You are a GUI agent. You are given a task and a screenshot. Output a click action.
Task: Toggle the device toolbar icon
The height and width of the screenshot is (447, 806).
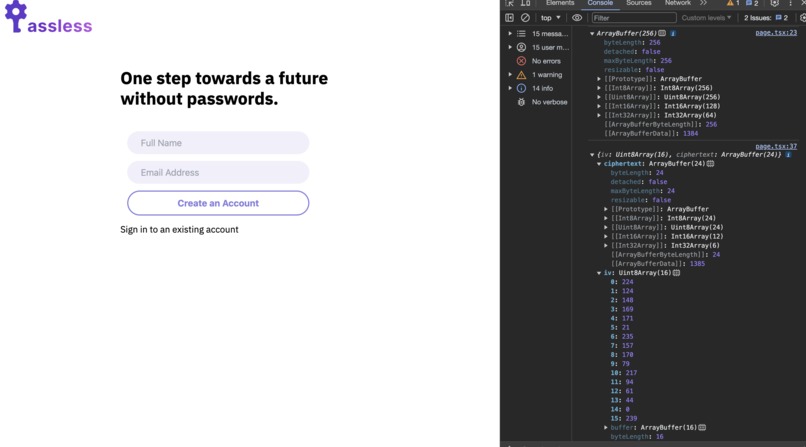(525, 3)
